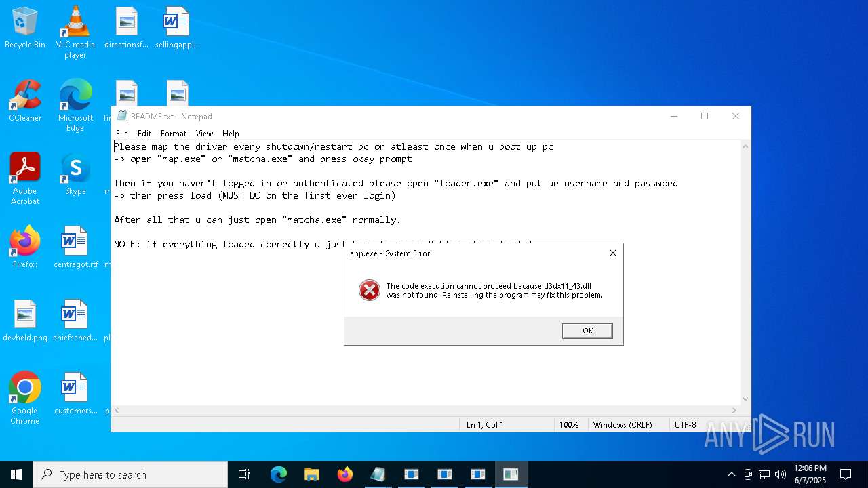Open File Explorer from taskbar
The image size is (868, 488).
(311, 474)
